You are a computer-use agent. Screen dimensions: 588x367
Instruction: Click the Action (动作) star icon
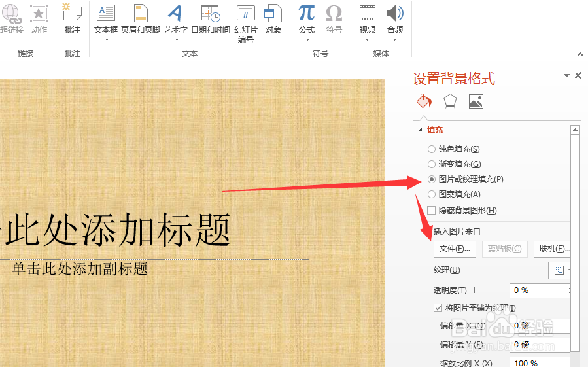(x=39, y=14)
